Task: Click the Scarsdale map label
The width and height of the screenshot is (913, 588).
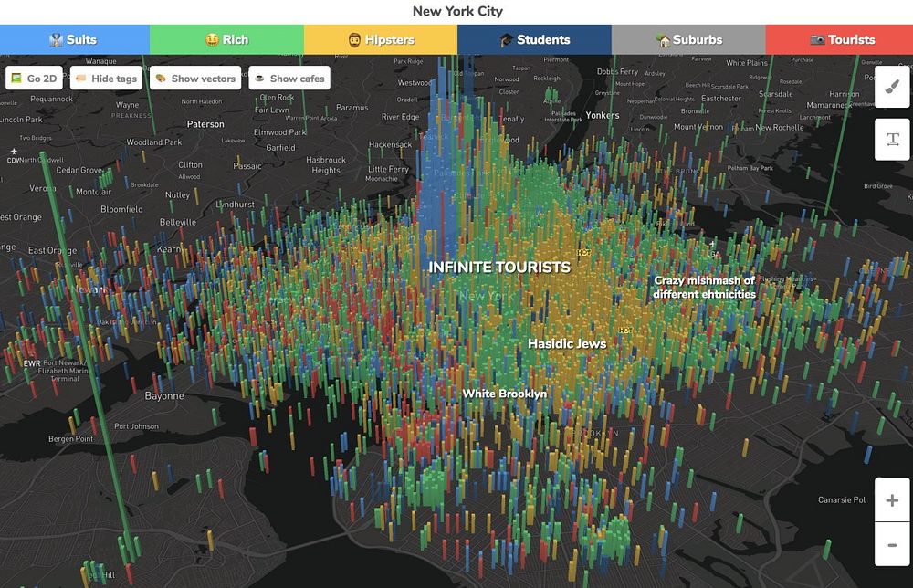Action: pos(775,94)
